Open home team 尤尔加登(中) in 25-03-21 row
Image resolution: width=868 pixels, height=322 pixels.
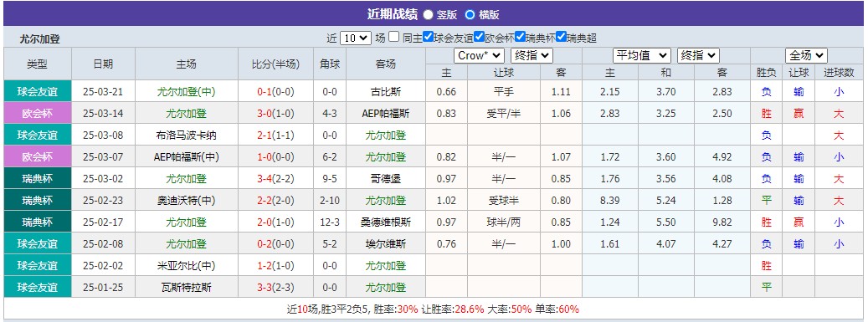click(186, 92)
